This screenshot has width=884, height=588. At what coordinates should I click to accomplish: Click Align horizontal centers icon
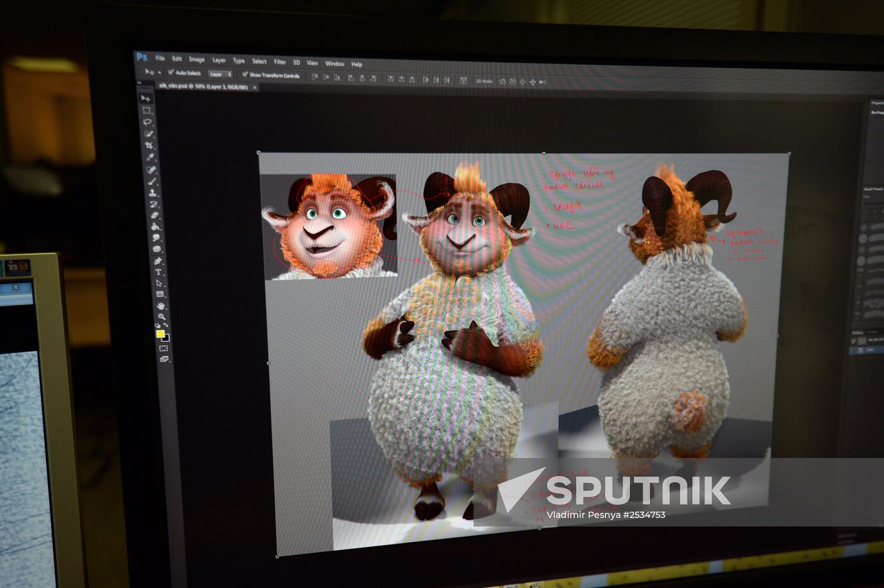coord(362,79)
